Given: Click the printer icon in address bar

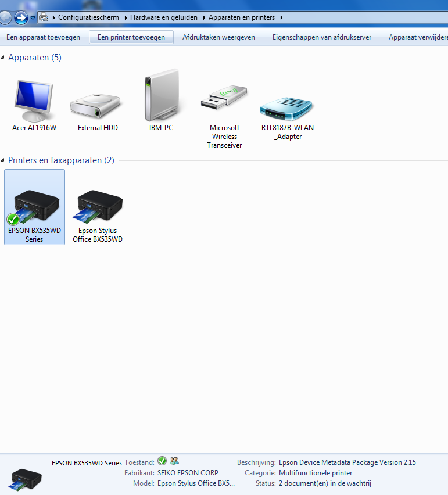Looking at the screenshot, I should click(x=44, y=17).
